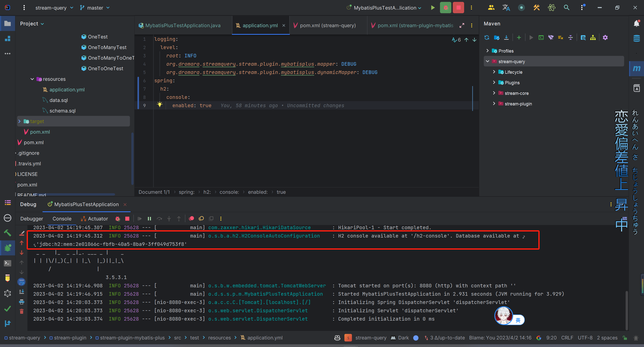644x347 pixels.
Task: Click the UTF-8 encoding status widget
Action: click(585, 338)
